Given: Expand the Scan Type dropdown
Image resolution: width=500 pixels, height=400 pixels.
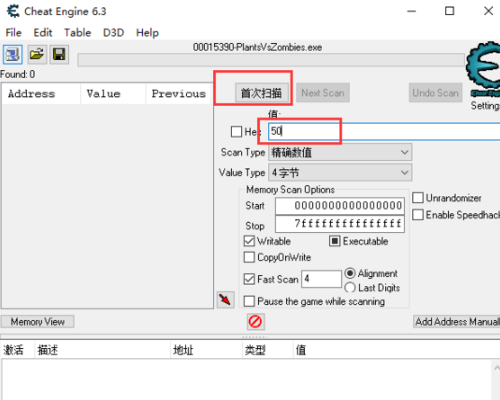Looking at the screenshot, I should click(340, 153).
